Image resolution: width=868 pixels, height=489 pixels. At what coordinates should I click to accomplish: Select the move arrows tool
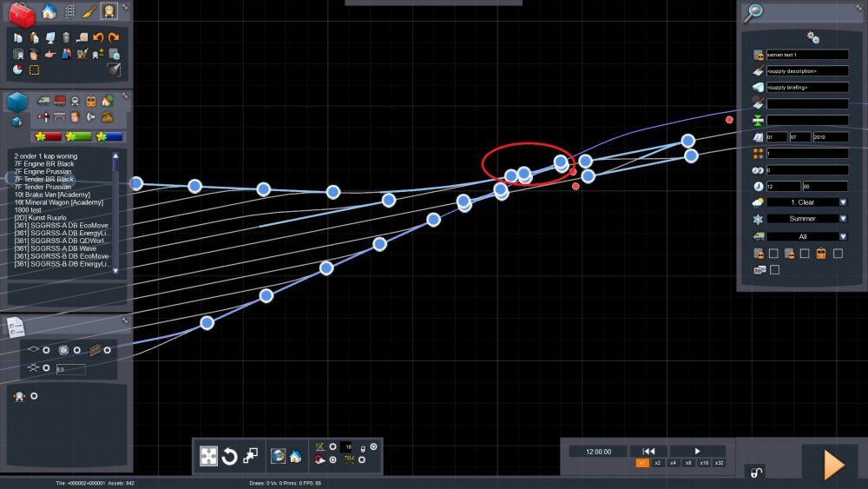[209, 456]
